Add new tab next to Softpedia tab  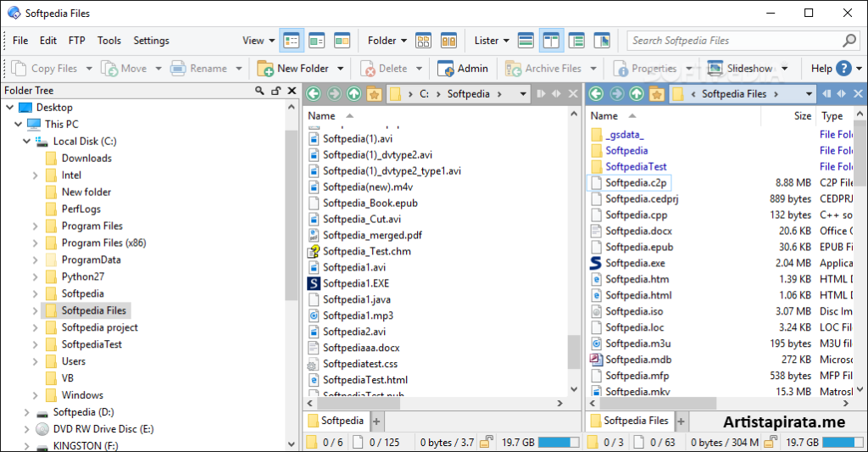pos(376,421)
